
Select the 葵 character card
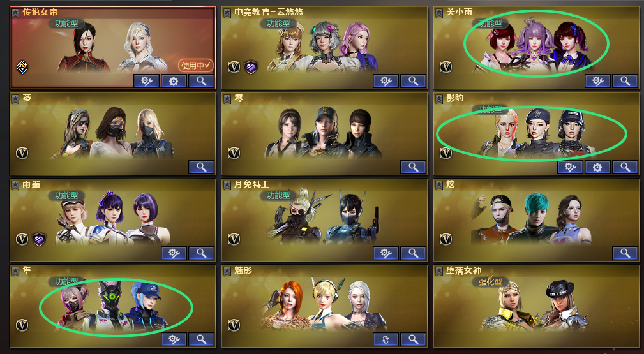click(112, 134)
